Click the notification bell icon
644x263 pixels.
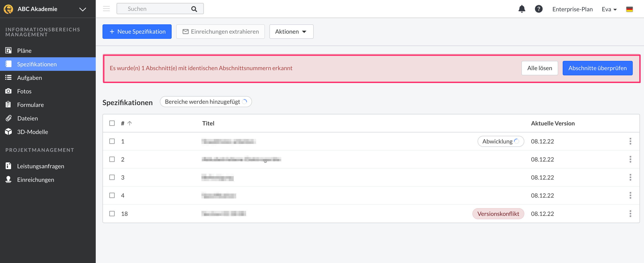pos(522,9)
